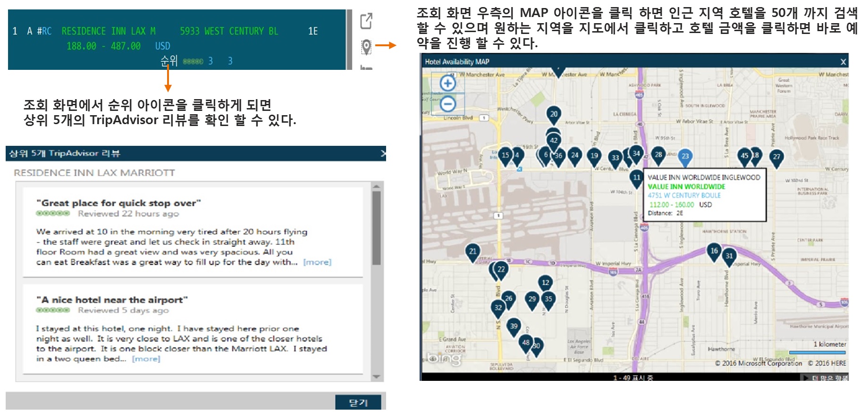The image size is (868, 412).
Task: Click the review list scroll down arrow
Action: click(376, 377)
